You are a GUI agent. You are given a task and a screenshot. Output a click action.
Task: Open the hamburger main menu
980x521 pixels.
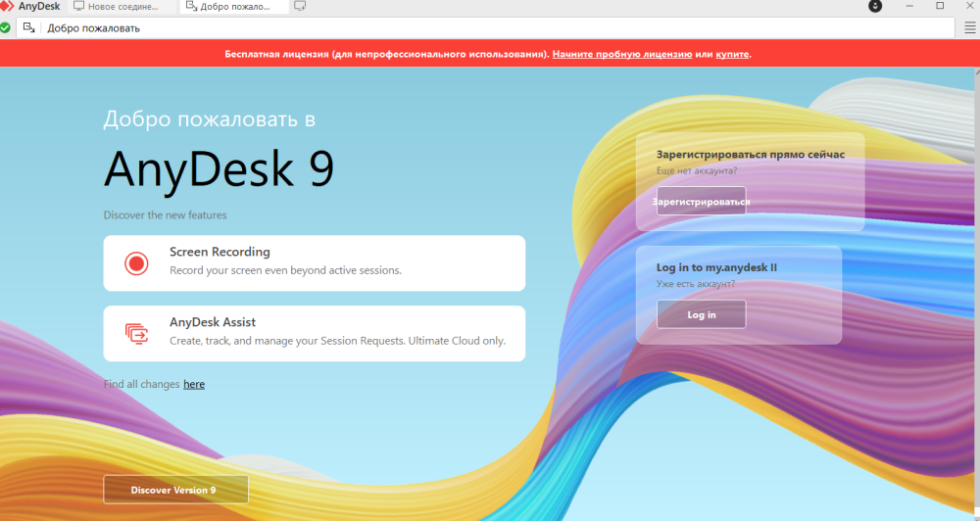coord(970,27)
